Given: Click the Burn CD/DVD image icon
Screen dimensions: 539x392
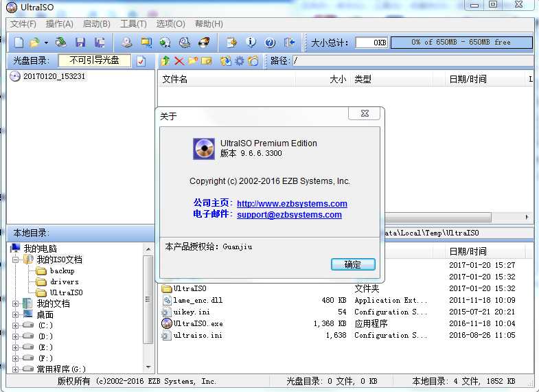Looking at the screenshot, I should point(204,43).
